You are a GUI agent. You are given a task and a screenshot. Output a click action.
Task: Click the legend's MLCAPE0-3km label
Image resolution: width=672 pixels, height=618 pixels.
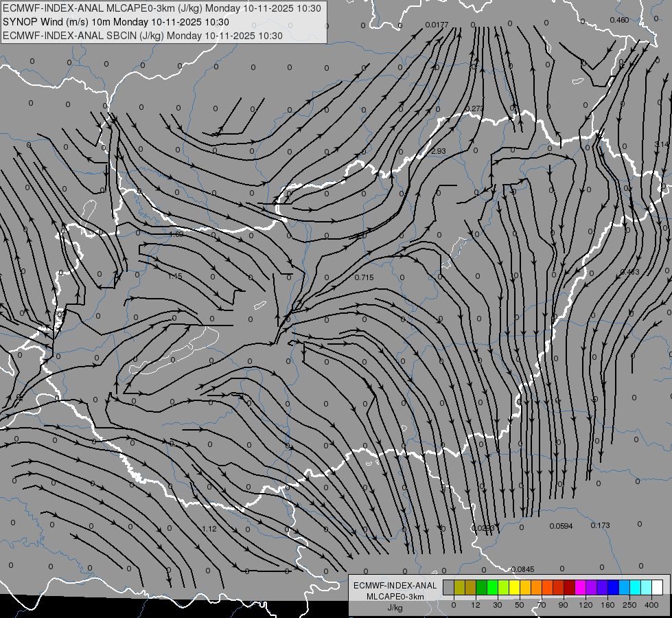click(395, 597)
